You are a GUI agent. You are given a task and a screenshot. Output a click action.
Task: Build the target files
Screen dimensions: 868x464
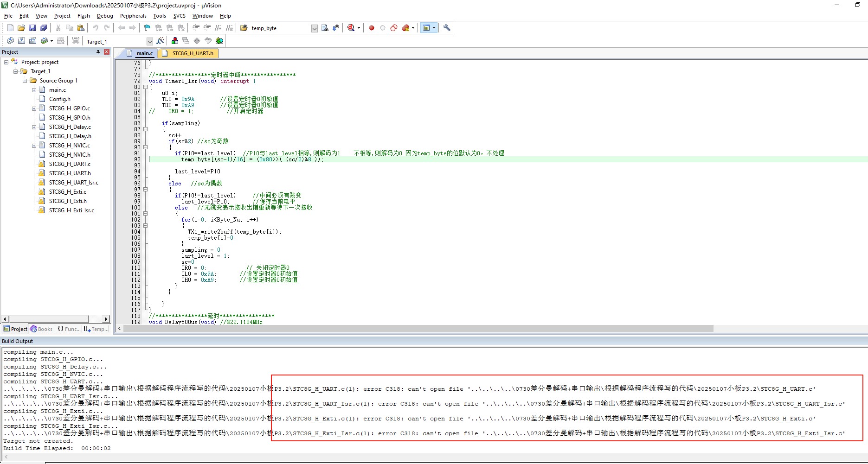(21, 41)
